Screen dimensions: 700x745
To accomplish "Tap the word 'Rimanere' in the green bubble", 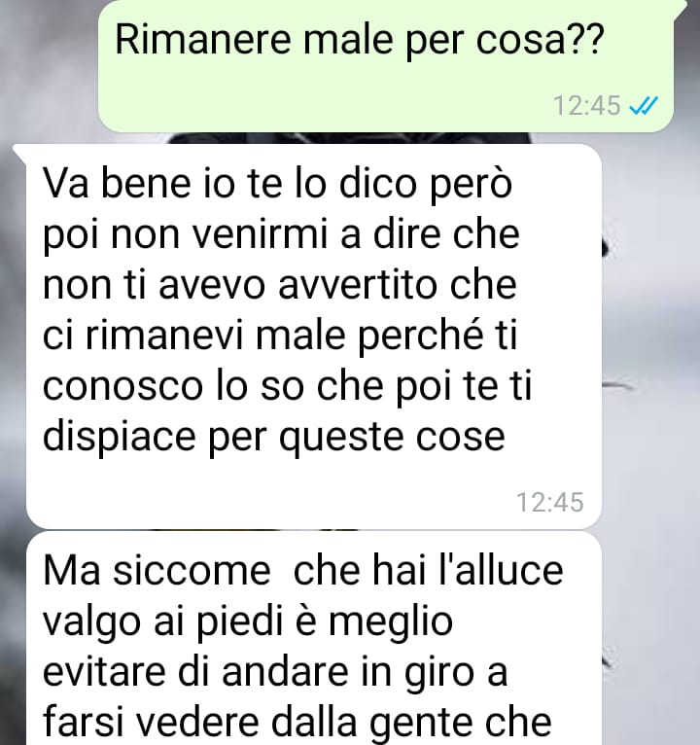I will tap(203, 40).
